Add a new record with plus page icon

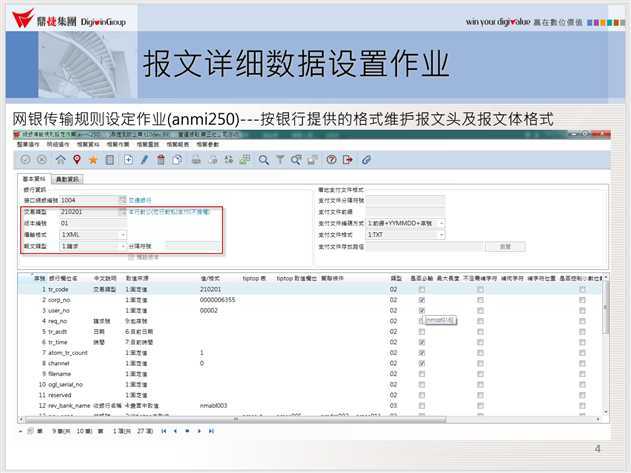(128, 160)
